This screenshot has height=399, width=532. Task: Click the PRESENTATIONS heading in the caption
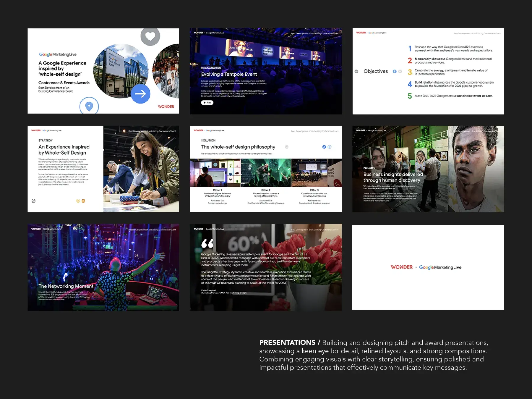[x=287, y=343]
